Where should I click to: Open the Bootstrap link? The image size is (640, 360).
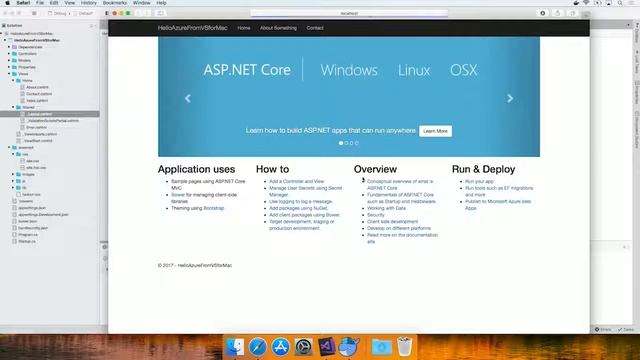pos(214,208)
